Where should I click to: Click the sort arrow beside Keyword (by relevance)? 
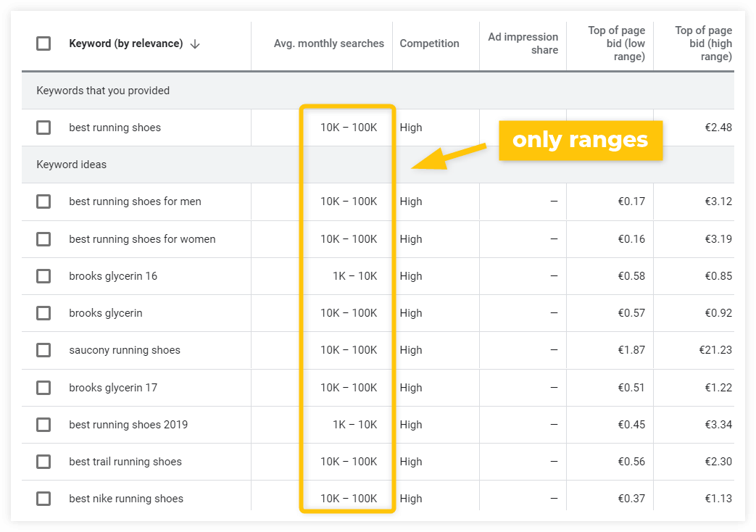pyautogui.click(x=194, y=43)
